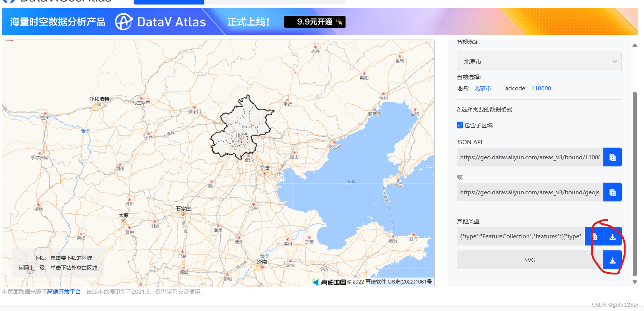Click the side panel scrollbar down arrow
The width and height of the screenshot is (644, 311).
point(635,282)
